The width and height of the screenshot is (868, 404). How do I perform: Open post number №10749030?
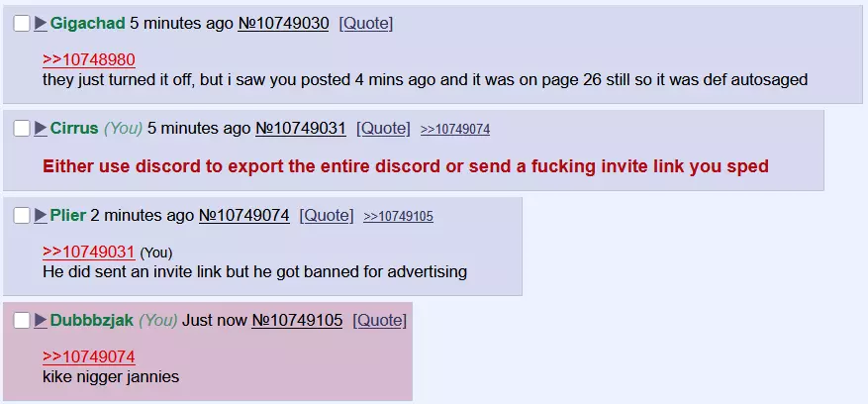pos(283,24)
